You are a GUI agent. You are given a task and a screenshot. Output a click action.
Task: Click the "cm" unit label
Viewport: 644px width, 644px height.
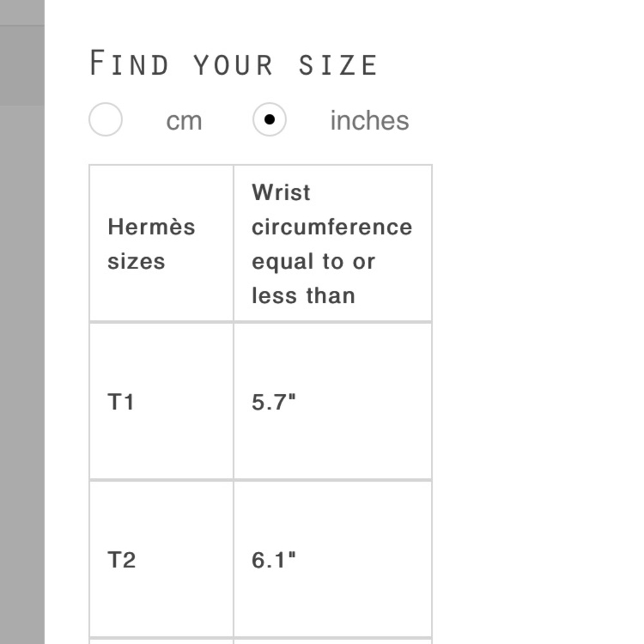click(x=184, y=121)
